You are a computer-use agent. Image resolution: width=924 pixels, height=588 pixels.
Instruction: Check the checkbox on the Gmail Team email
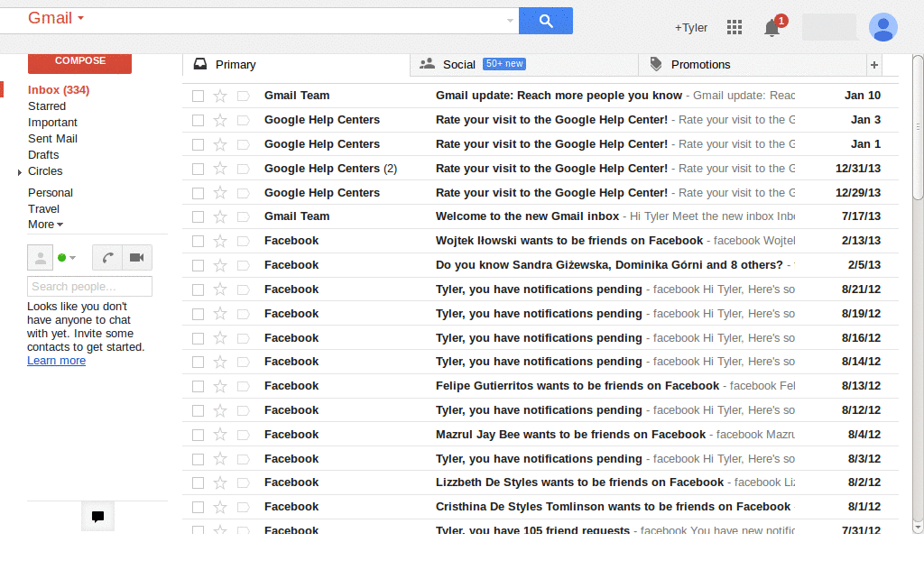click(x=196, y=95)
